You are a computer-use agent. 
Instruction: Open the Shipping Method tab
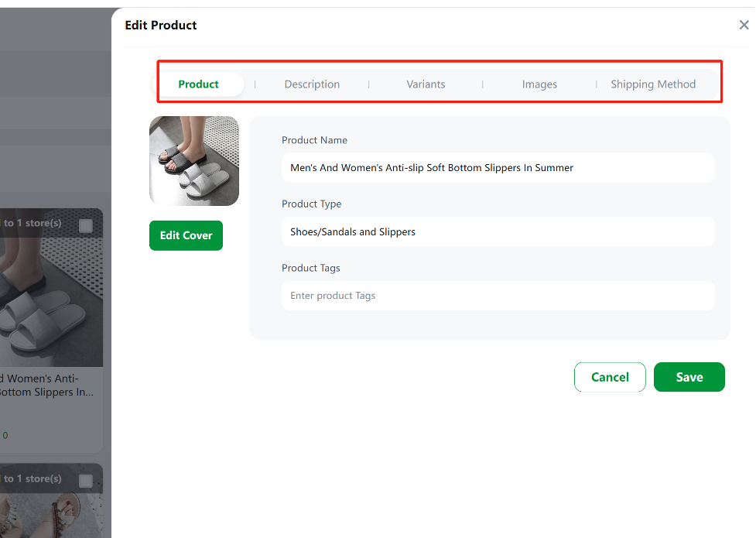click(653, 84)
